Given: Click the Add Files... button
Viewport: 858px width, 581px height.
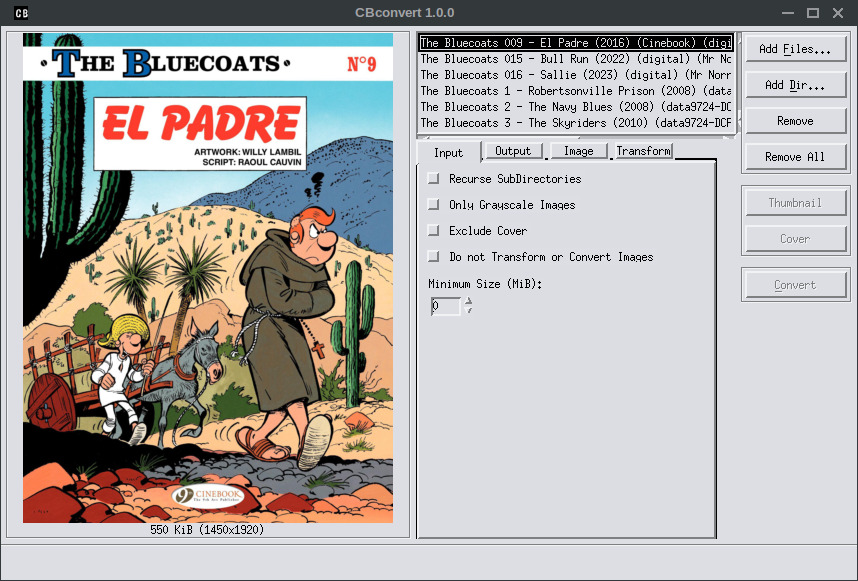Looking at the screenshot, I should coord(794,49).
